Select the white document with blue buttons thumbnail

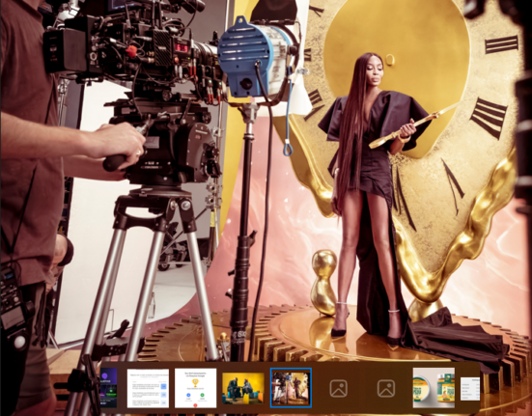148,388
